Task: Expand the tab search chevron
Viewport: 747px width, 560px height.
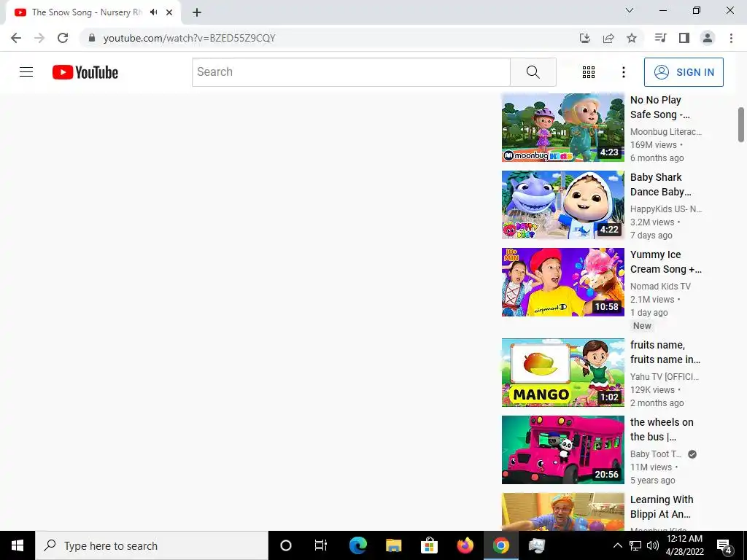Action: click(630, 10)
